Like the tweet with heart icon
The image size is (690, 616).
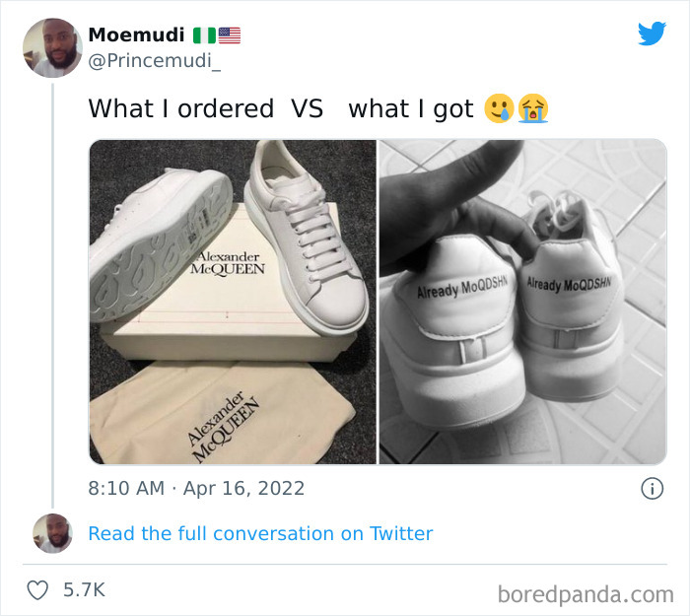(37, 590)
